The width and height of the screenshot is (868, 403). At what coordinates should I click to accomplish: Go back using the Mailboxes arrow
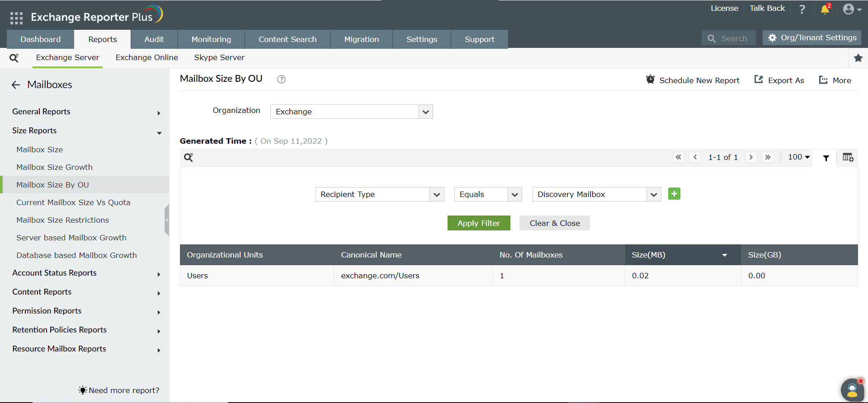[16, 85]
